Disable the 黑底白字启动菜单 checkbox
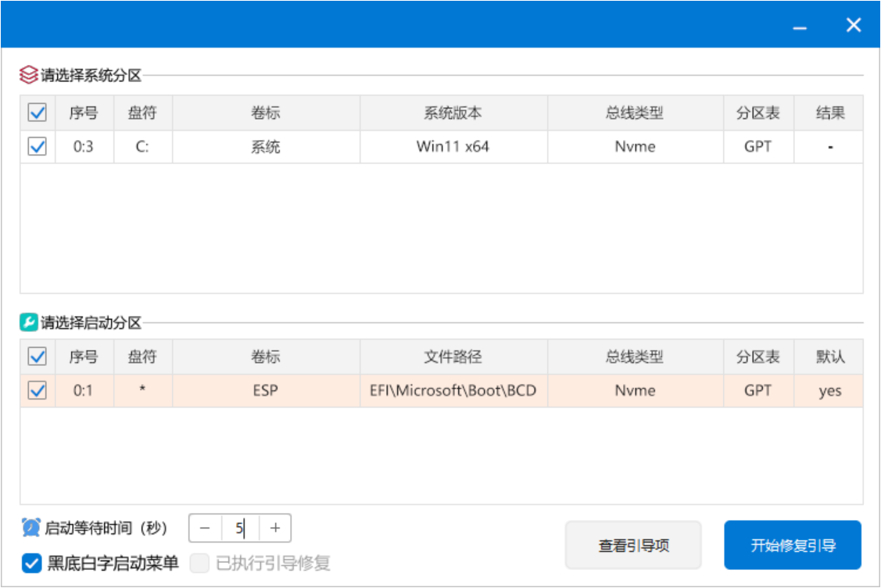 tap(31, 563)
